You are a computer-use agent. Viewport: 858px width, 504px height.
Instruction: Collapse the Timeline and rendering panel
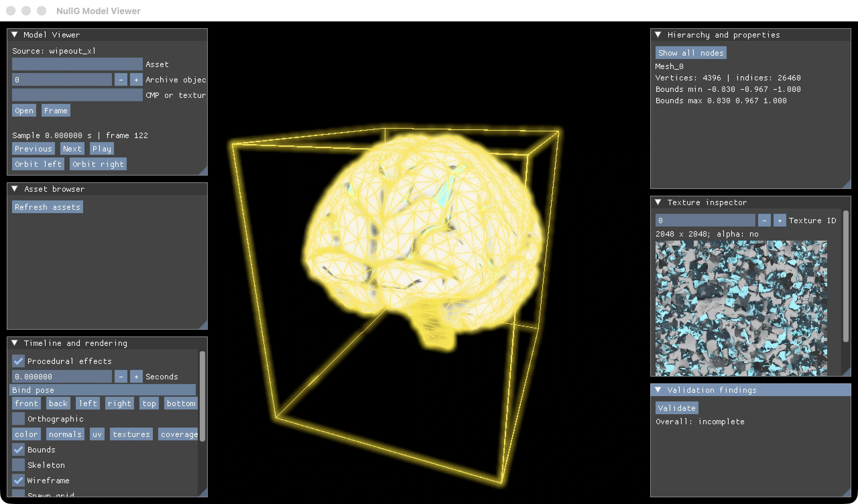pos(15,343)
